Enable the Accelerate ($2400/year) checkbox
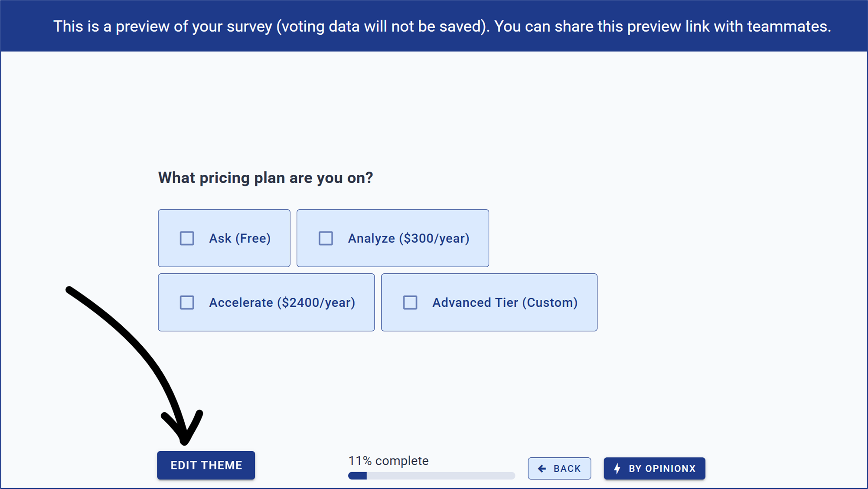 coord(187,302)
